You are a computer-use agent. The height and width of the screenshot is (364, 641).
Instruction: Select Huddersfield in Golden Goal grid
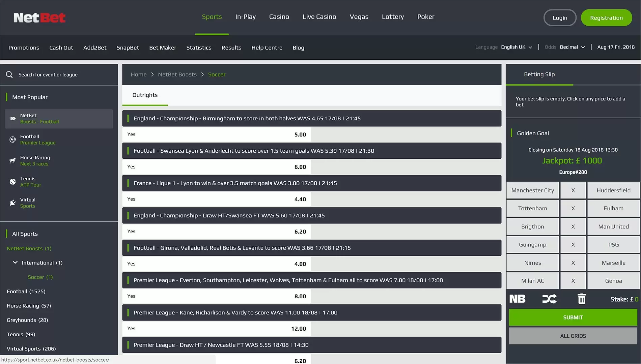pos(613,190)
